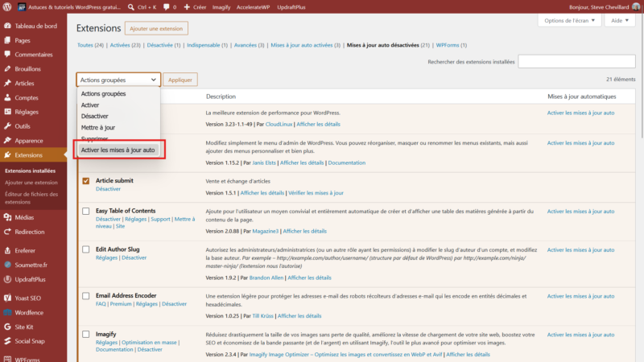644x362 pixels.
Task: Open Brouillons sidebar icon
Action: click(7, 68)
